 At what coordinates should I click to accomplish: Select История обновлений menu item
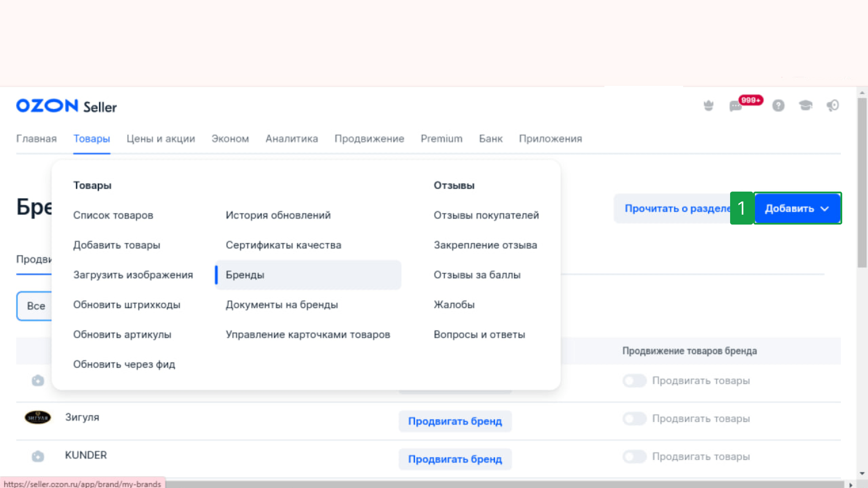pos(278,215)
